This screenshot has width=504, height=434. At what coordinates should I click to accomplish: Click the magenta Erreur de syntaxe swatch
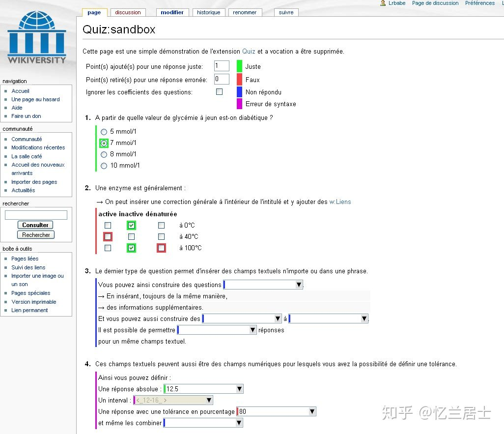(239, 104)
